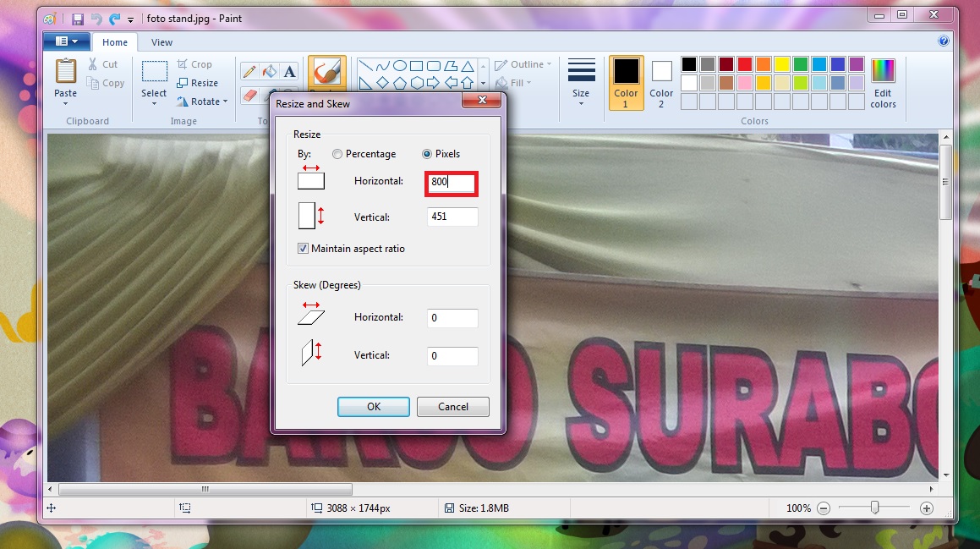Pick the Triangle shape
This screenshot has height=549, width=980.
click(x=468, y=65)
